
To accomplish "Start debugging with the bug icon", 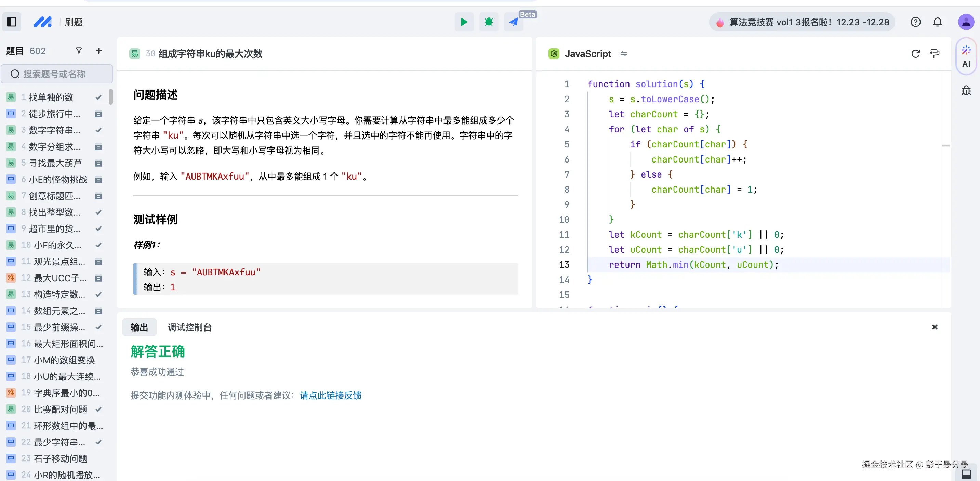I will tap(489, 22).
